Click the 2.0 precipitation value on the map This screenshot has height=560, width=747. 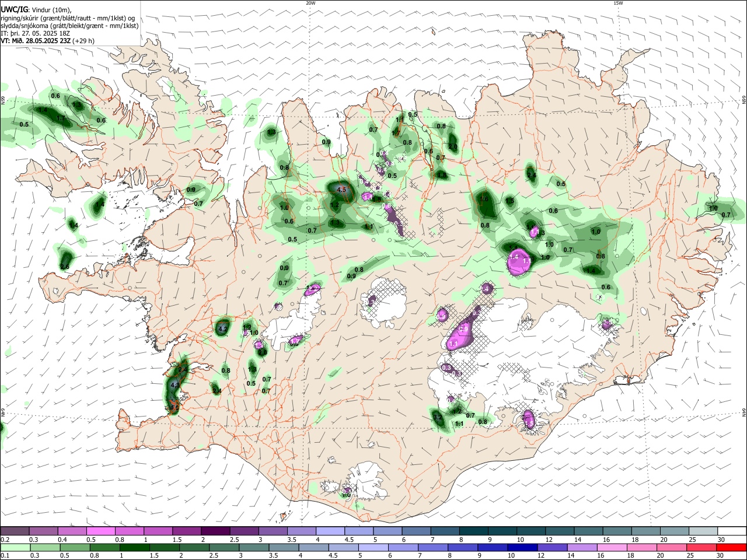[x=453, y=147]
